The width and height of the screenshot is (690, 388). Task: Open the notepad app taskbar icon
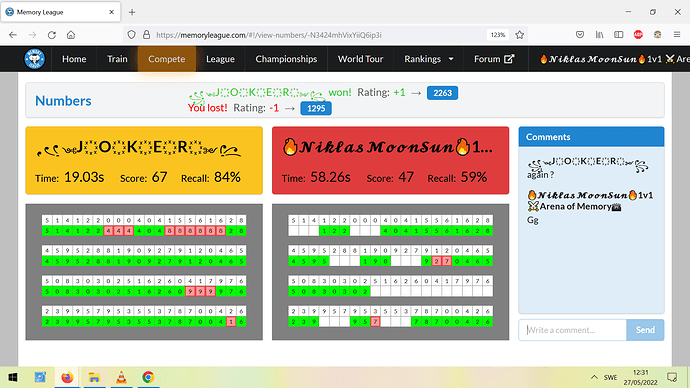pos(40,377)
